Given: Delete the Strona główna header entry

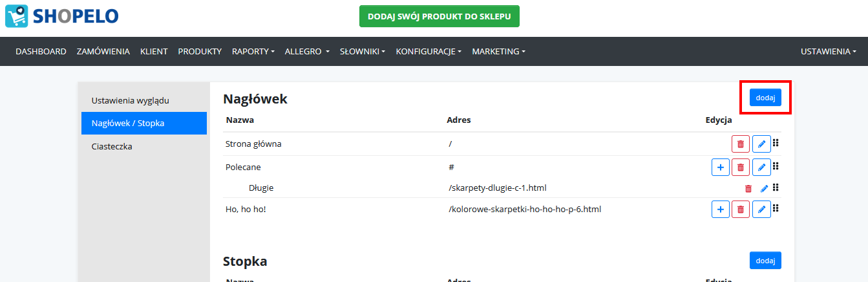Looking at the screenshot, I should pos(741,144).
